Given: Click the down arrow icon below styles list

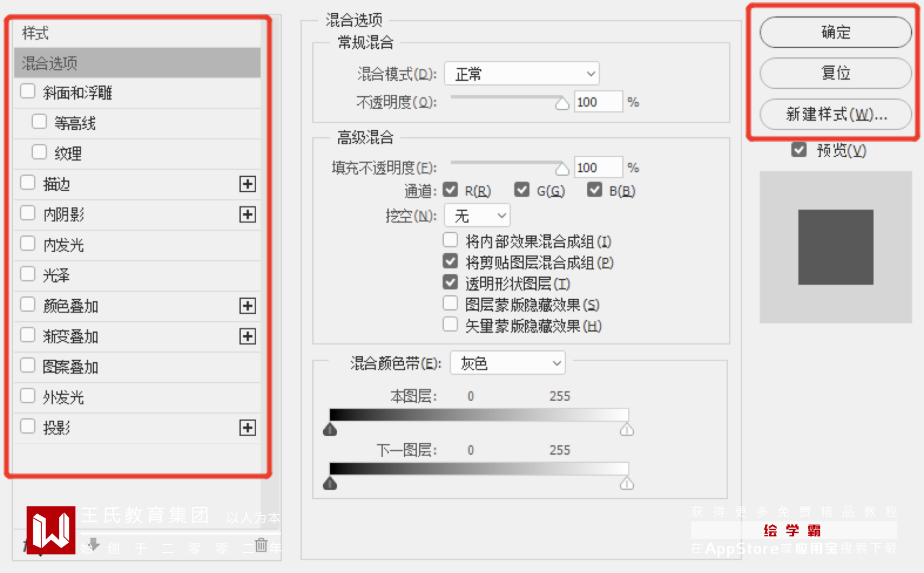Looking at the screenshot, I should pyautogui.click(x=94, y=544).
